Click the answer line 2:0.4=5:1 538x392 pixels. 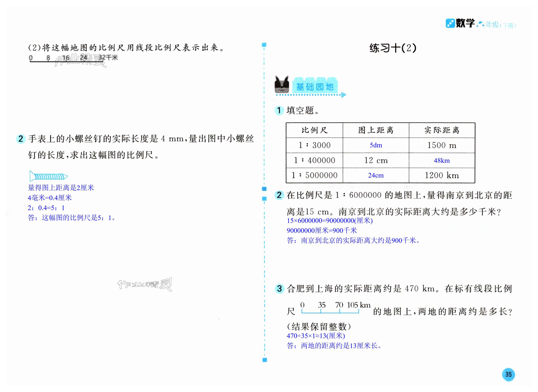46,208
